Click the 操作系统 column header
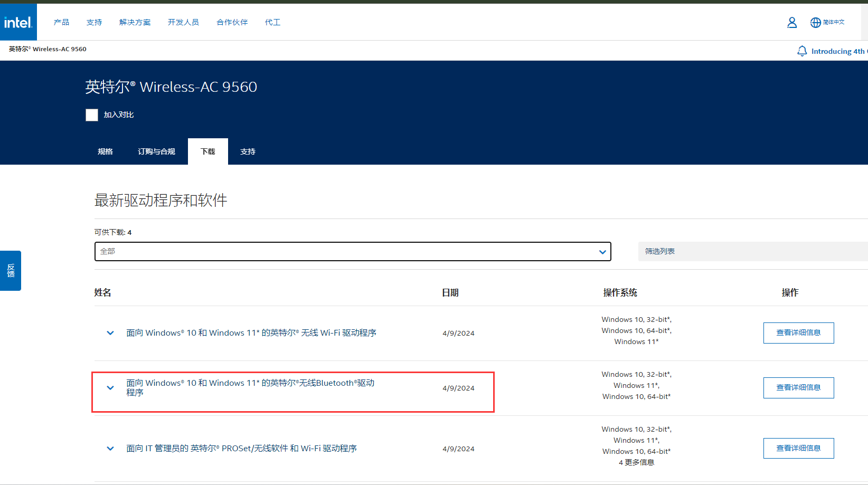The height and width of the screenshot is (485, 868). 620,293
